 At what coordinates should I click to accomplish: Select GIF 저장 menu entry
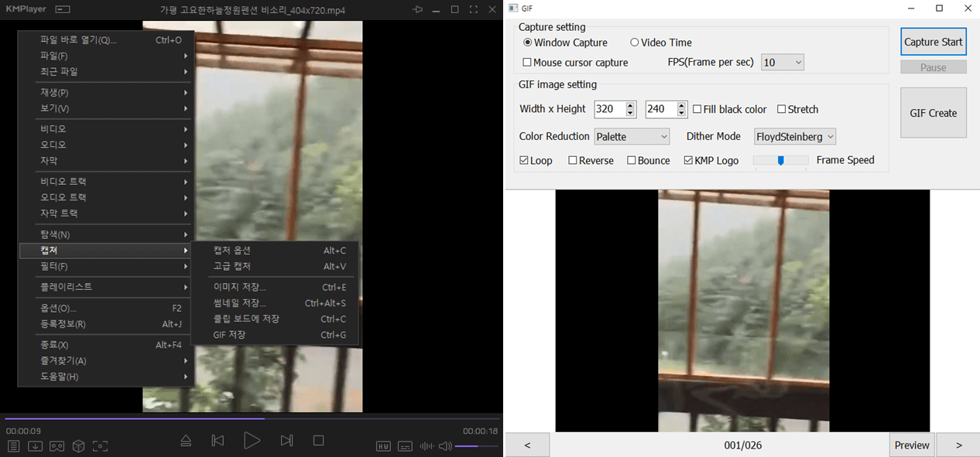click(275, 335)
